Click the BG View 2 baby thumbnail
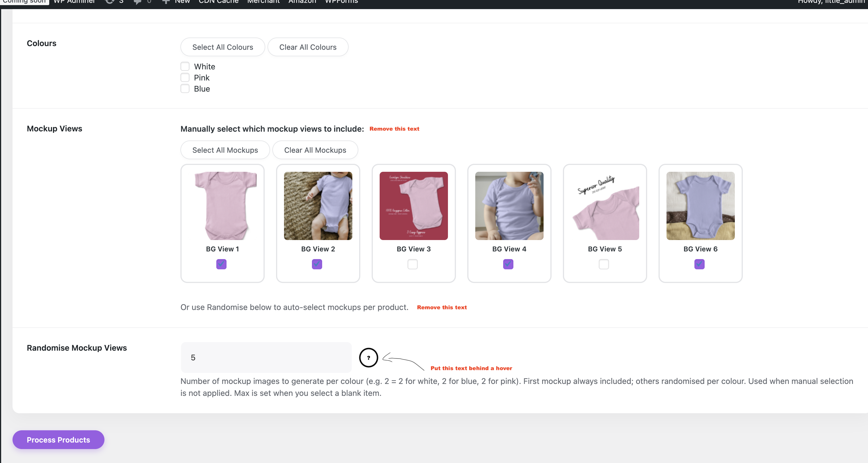 pyautogui.click(x=318, y=206)
